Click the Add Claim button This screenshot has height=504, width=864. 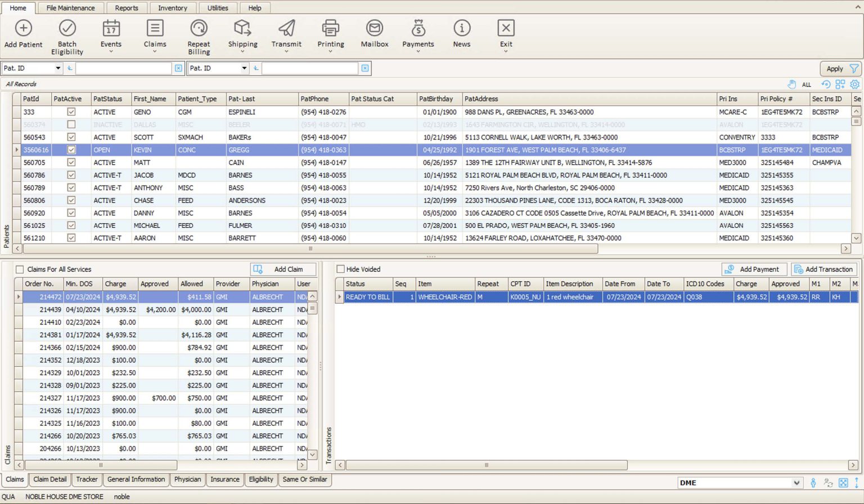[283, 269]
